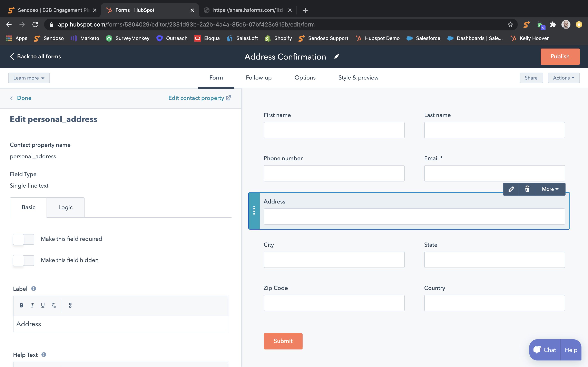Click into the Label text input
Image resolution: width=588 pixels, height=367 pixels.
(120, 324)
